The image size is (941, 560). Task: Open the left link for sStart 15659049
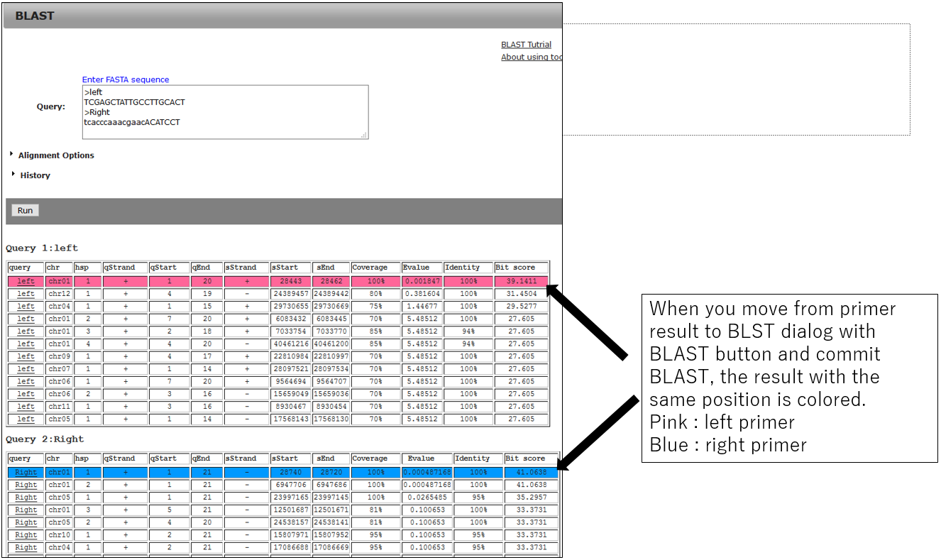(x=26, y=394)
